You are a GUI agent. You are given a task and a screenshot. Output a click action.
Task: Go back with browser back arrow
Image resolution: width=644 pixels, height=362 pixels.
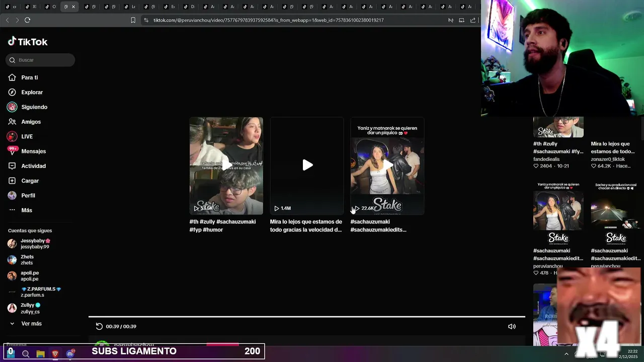[x=7, y=20]
